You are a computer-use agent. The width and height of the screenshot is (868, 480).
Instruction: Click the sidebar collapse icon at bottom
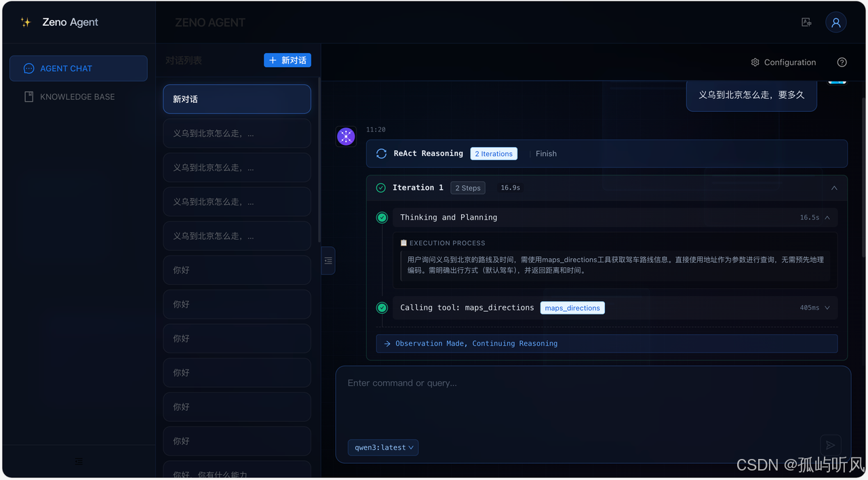(79, 462)
